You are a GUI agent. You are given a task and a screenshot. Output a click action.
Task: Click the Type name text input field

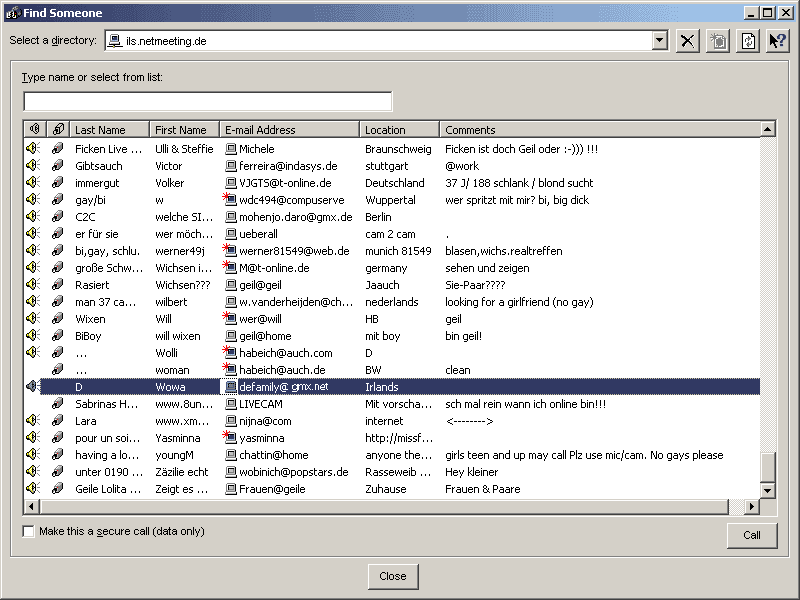[x=208, y=101]
